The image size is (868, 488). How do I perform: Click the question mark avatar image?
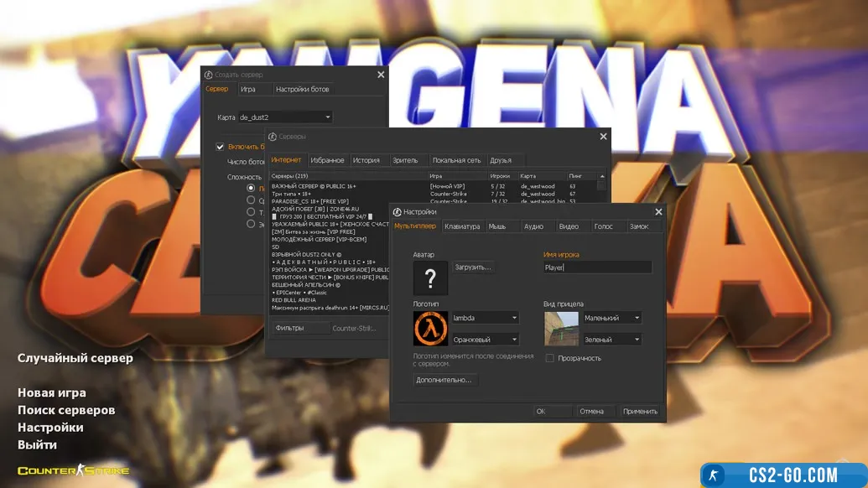pos(430,278)
